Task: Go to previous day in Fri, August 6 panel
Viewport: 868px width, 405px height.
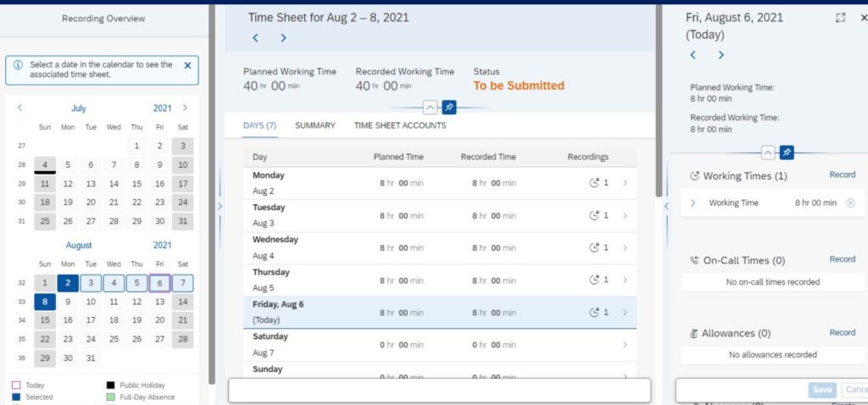Action: click(693, 55)
